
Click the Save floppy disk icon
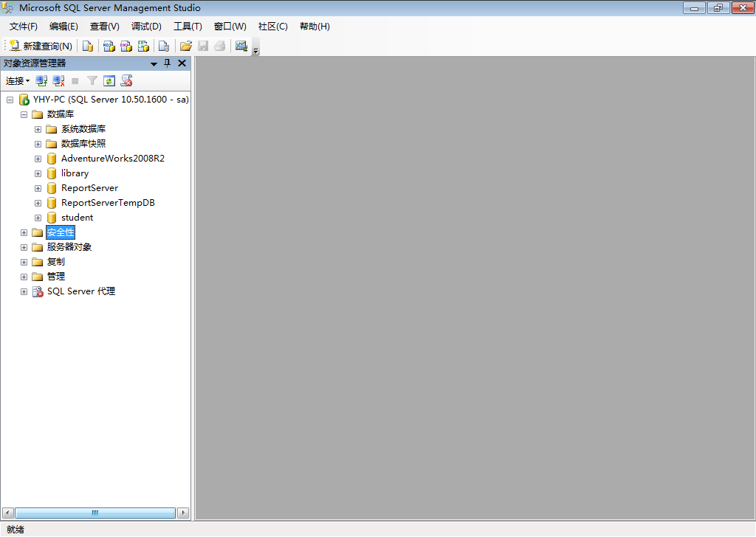click(x=203, y=46)
